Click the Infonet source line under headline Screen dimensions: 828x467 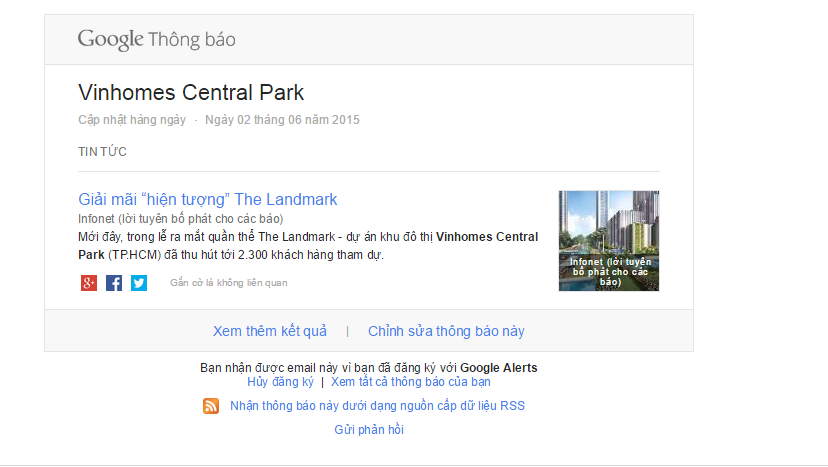pyautogui.click(x=181, y=219)
